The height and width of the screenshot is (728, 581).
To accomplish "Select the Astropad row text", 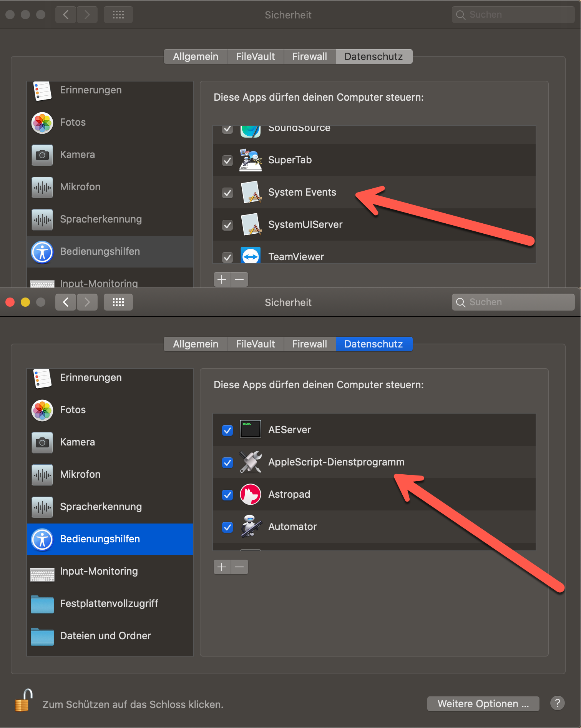I will point(289,494).
